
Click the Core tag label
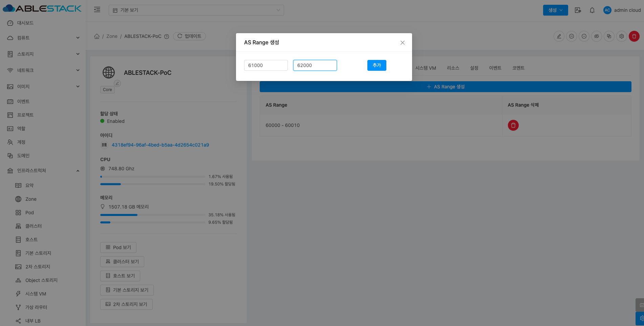coord(107,90)
